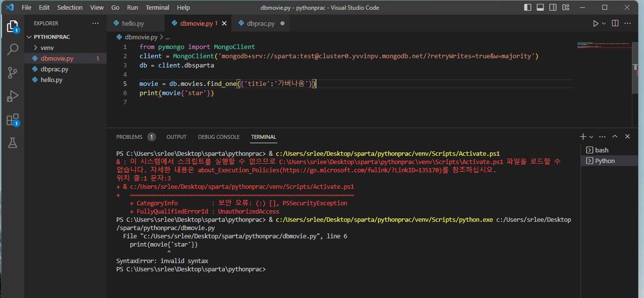Open dbmovie.py in the Explorer tree

(x=65, y=58)
